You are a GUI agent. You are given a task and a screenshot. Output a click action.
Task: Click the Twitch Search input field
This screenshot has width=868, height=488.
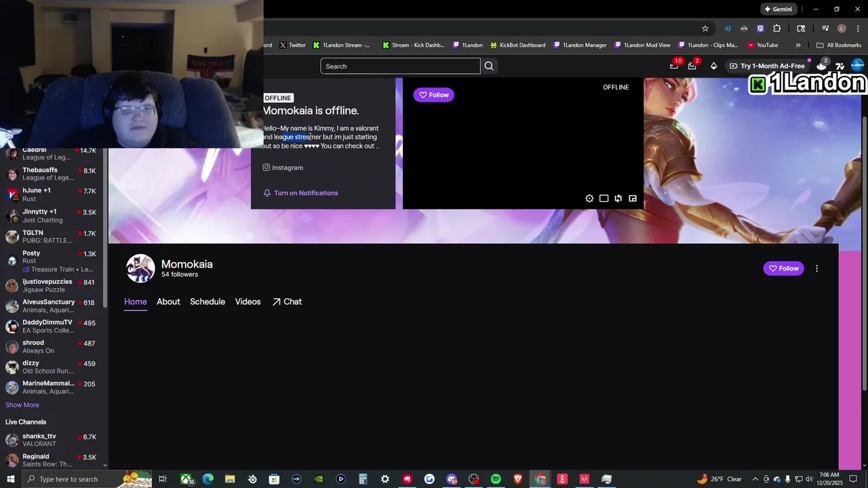tap(400, 66)
